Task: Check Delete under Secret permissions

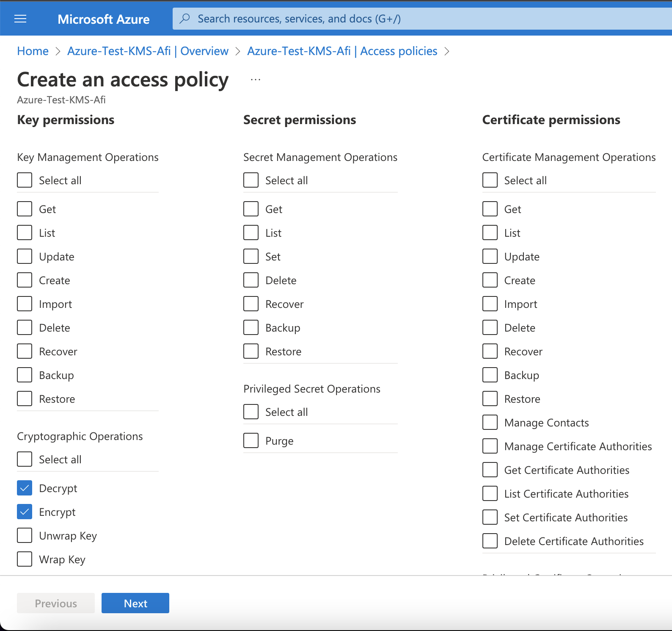Action: [x=251, y=280]
